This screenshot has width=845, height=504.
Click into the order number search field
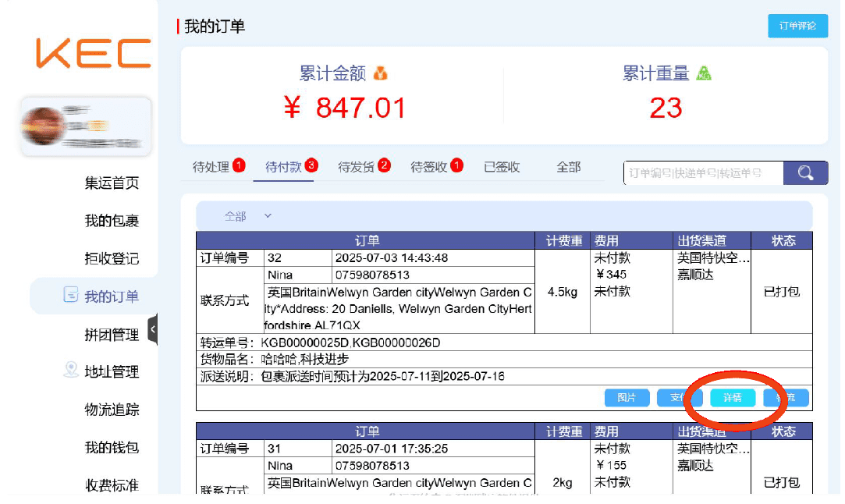(702, 173)
